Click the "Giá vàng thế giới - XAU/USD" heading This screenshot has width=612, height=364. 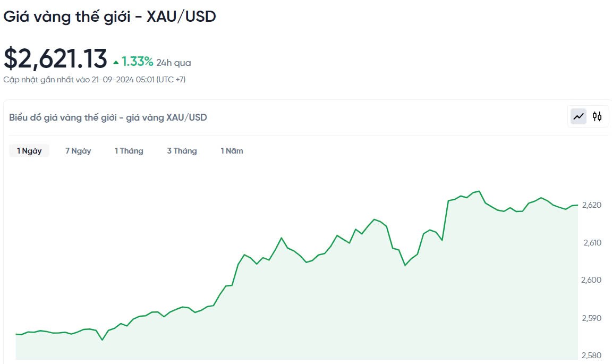109,16
